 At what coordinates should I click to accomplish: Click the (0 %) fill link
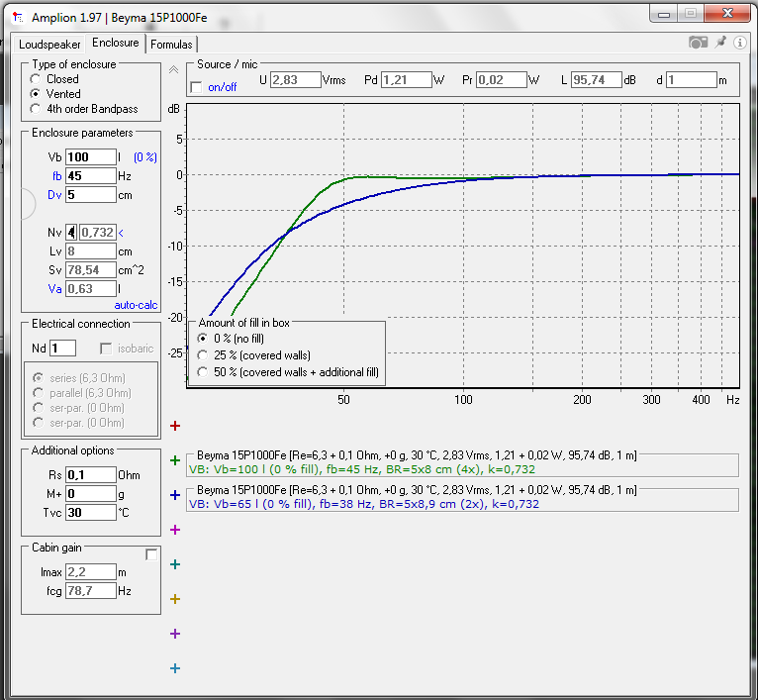(x=145, y=157)
